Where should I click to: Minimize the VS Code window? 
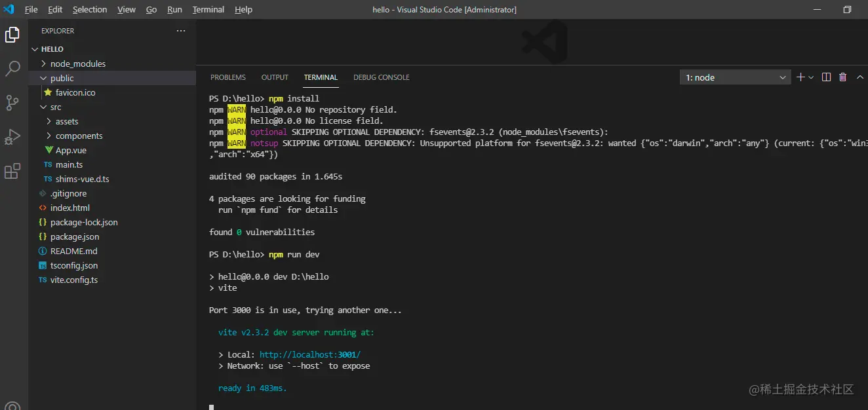click(817, 9)
